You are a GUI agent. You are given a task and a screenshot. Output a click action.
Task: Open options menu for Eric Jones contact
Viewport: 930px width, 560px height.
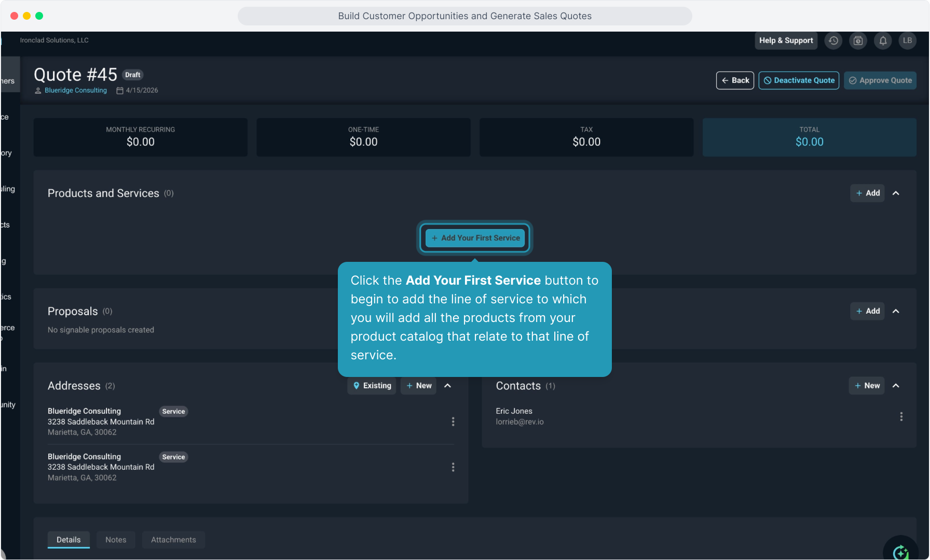[901, 416]
